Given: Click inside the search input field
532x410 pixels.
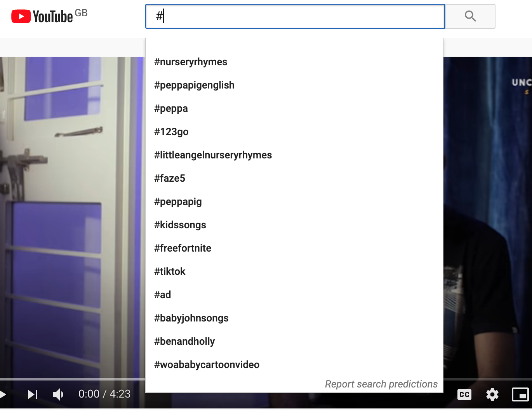Looking at the screenshot, I should [x=295, y=16].
